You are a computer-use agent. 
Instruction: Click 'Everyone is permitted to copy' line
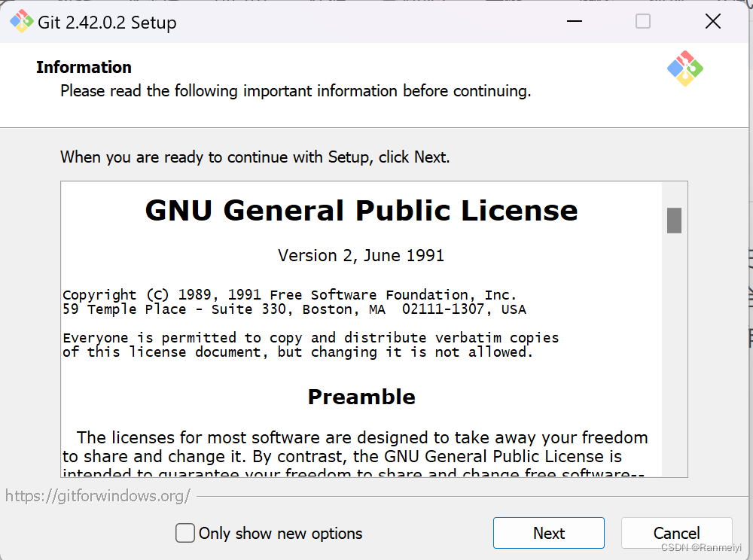311,338
